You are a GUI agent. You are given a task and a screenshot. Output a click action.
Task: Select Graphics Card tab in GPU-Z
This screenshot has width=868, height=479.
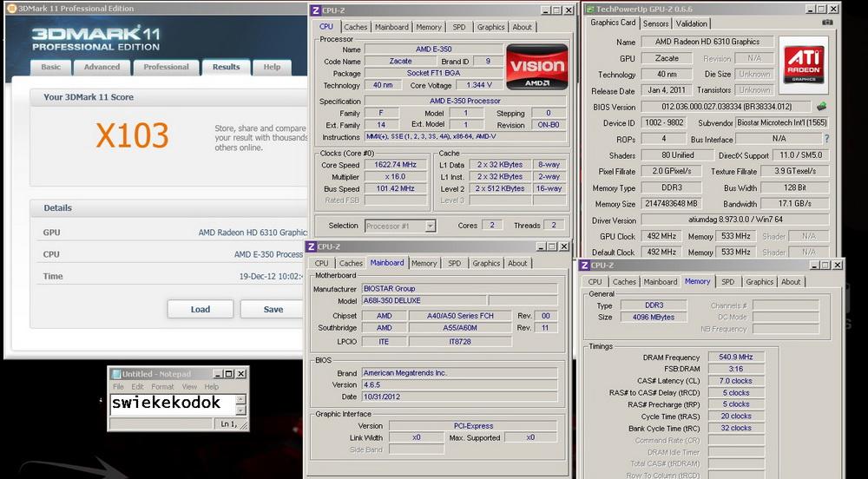point(613,23)
